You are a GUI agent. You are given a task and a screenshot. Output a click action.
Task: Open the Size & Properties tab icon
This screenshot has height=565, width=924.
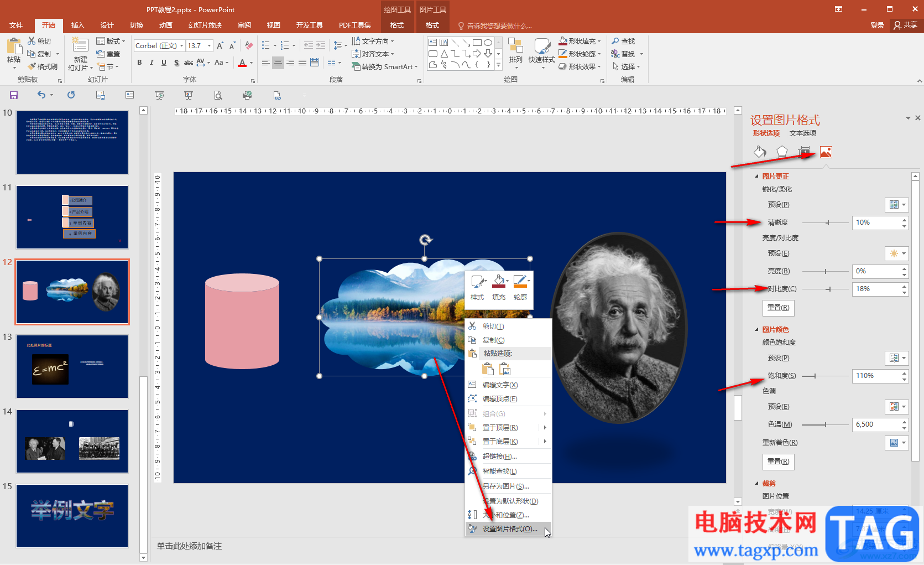pyautogui.click(x=804, y=152)
